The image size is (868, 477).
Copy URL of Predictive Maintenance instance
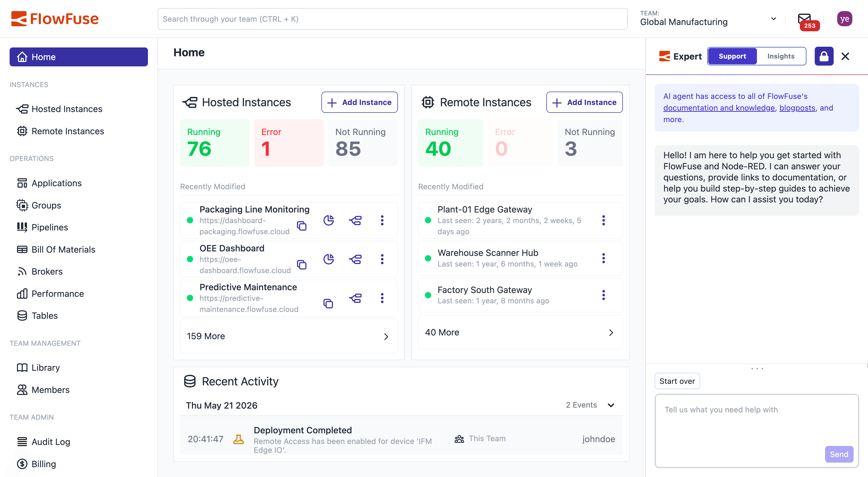[328, 304]
